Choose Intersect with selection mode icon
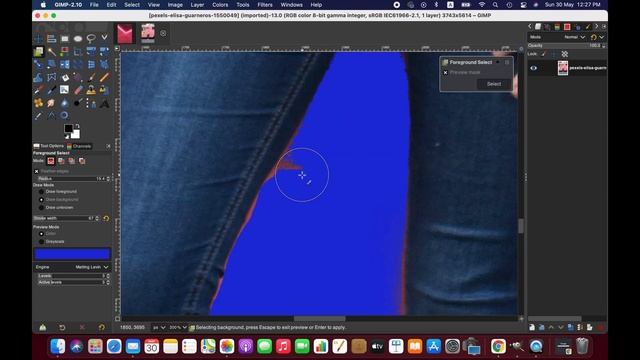 point(82,161)
